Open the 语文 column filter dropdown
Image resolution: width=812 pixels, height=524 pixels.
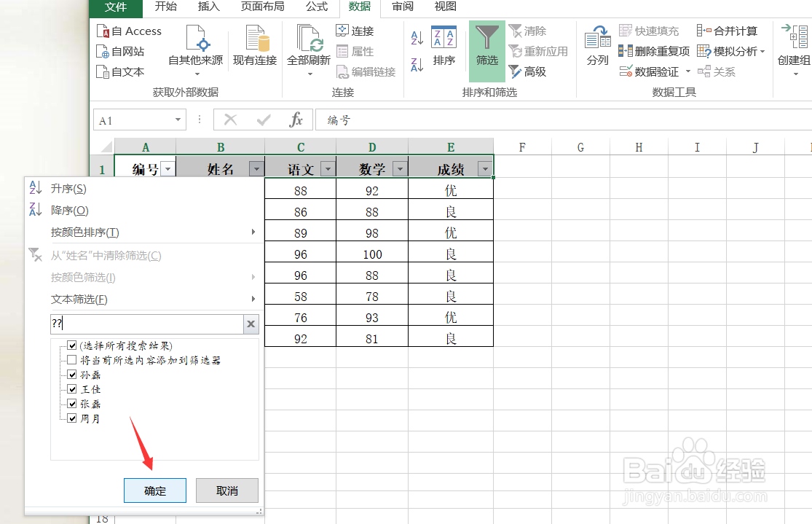(327, 168)
